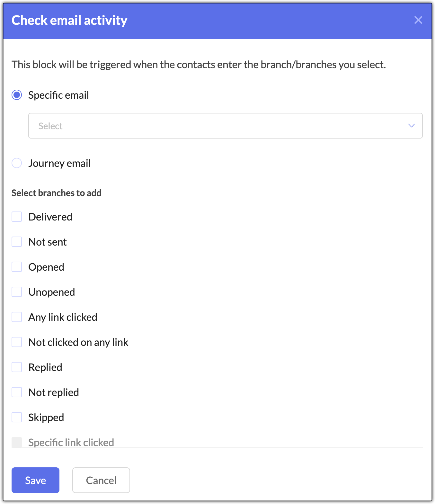Screen dimensions: 435x504
Task: Enable Any link clicked checkbox
Action: coord(17,317)
